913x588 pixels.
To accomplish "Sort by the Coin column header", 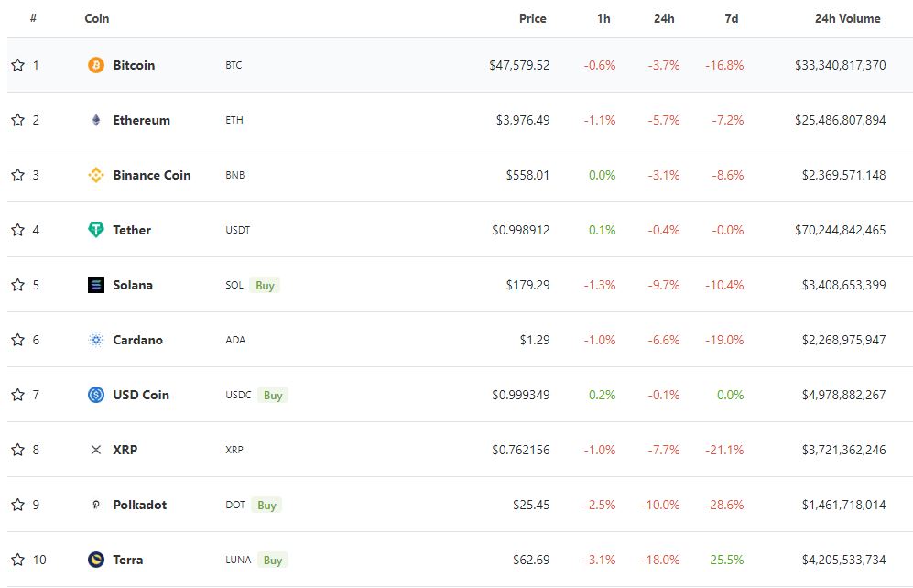I will coord(97,18).
